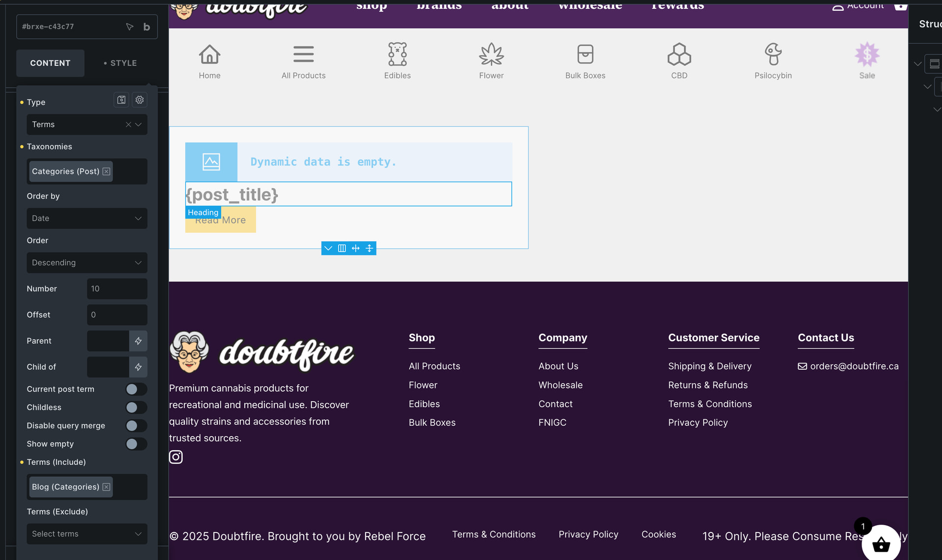Open the floating cart basket button
Screen dimensions: 942x560
coord(881,544)
